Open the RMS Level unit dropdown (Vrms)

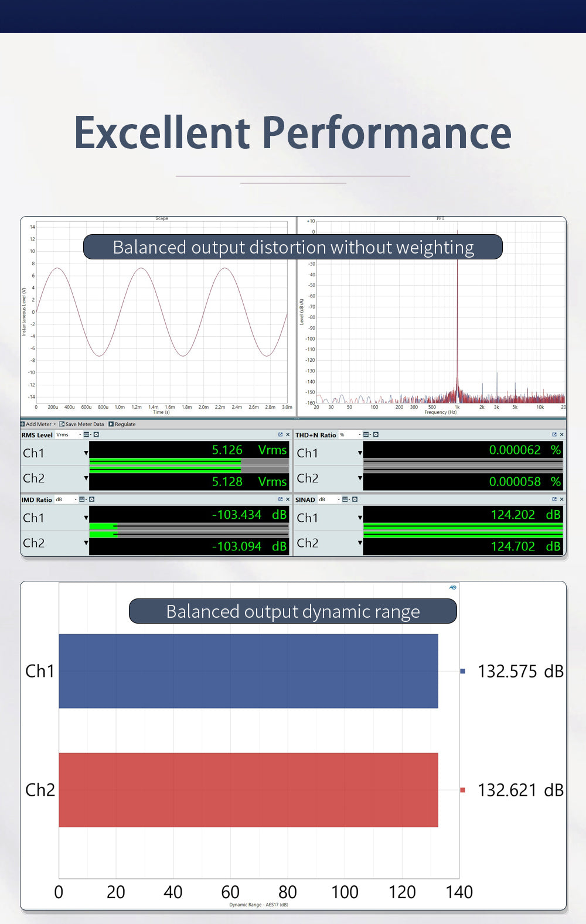[69, 434]
